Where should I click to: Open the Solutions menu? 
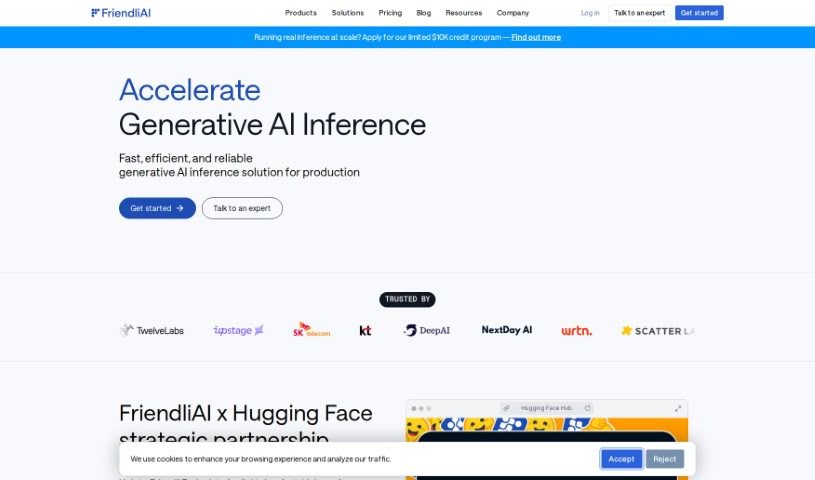pyautogui.click(x=348, y=12)
